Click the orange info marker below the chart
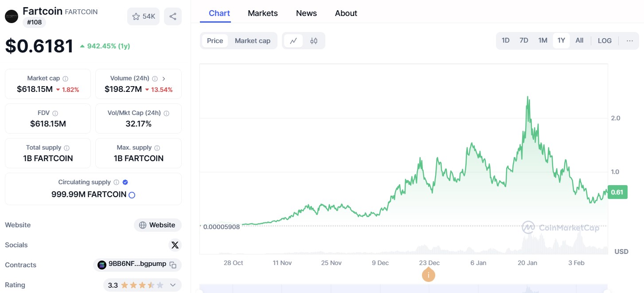This screenshot has height=293, width=644. pyautogui.click(x=429, y=275)
